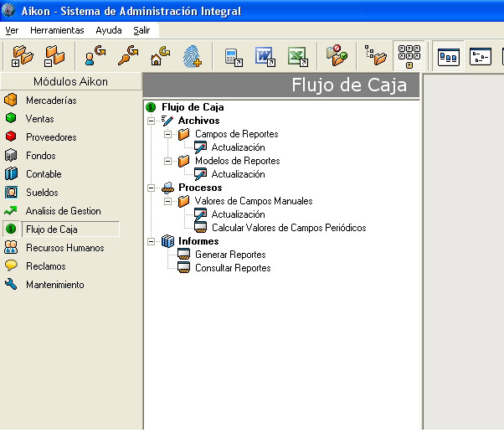Screen dimensions: 504x433
Task: Select the Analisis de Gestion module label
Action: 64,211
